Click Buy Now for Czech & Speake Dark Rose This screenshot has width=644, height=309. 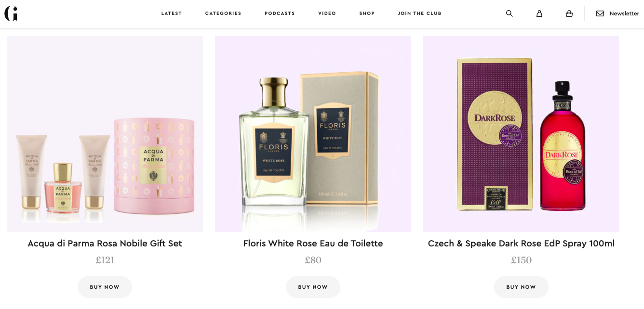[521, 287]
